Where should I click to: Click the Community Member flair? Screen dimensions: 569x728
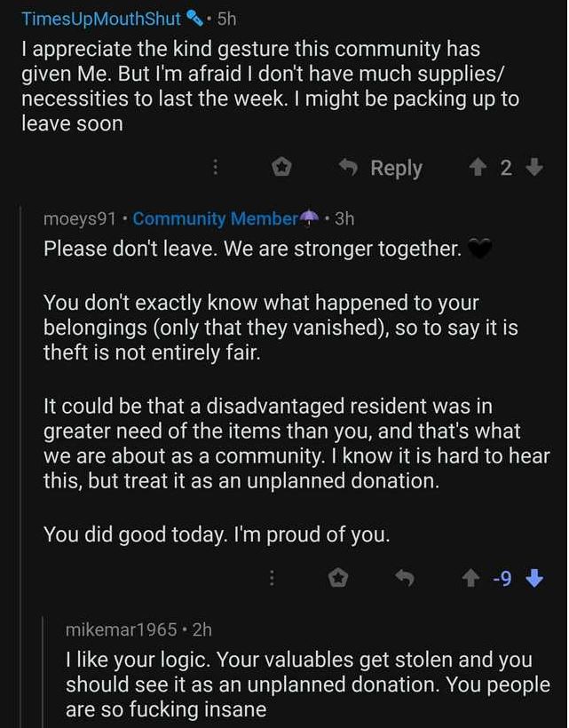point(216,218)
